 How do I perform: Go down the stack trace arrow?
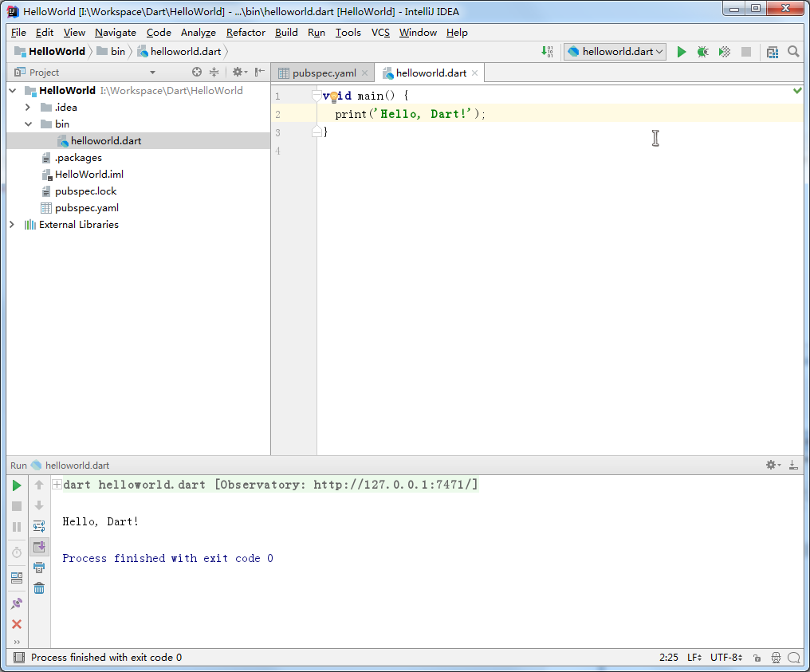39,505
